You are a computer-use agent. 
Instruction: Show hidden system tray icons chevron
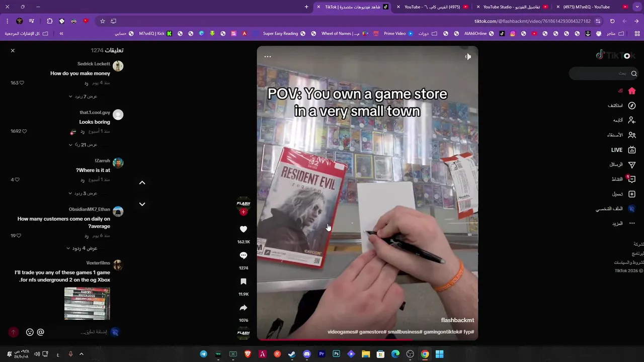(81, 354)
